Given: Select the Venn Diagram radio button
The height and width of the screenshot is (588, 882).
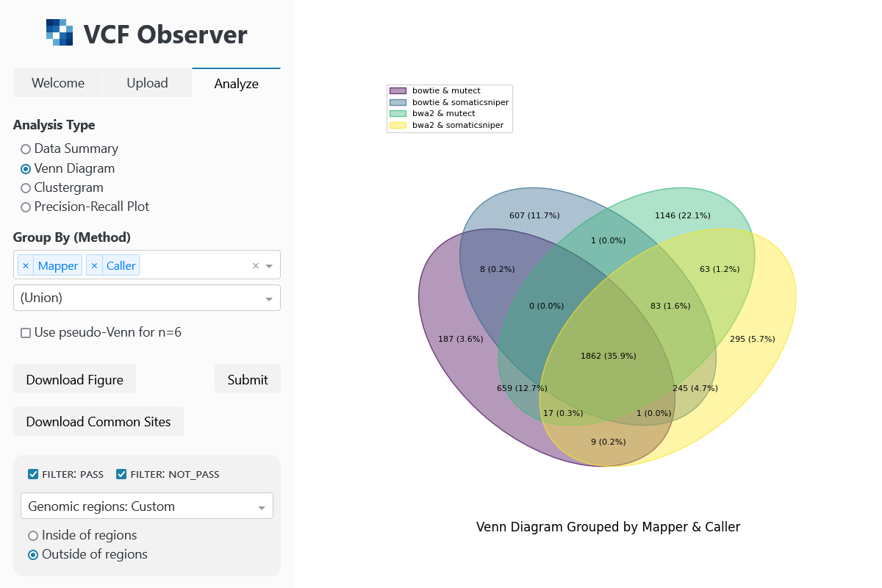Looking at the screenshot, I should (x=26, y=168).
